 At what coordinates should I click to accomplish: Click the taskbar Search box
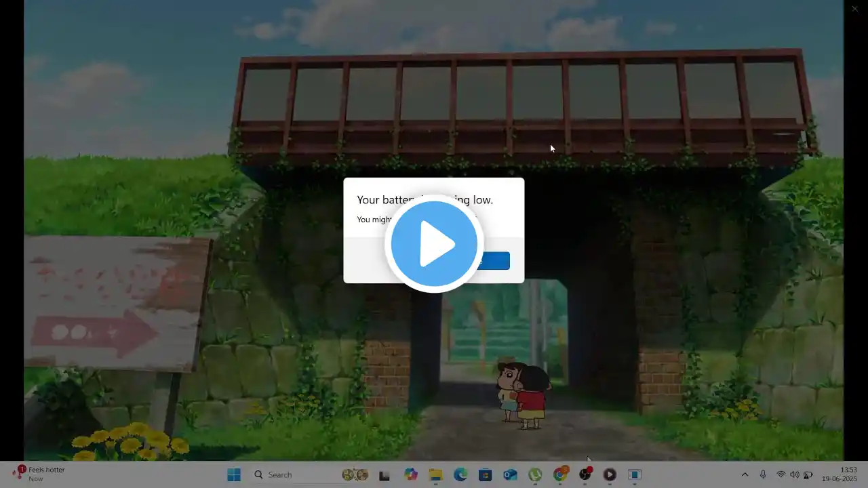311,474
